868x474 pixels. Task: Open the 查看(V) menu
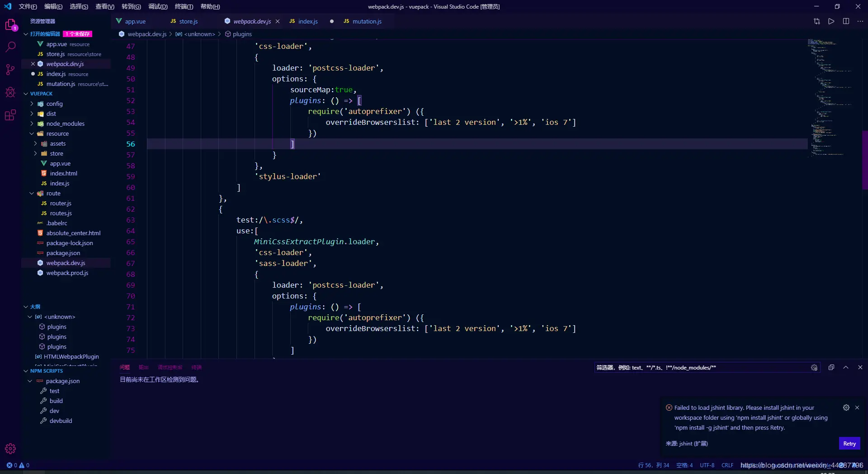click(105, 6)
